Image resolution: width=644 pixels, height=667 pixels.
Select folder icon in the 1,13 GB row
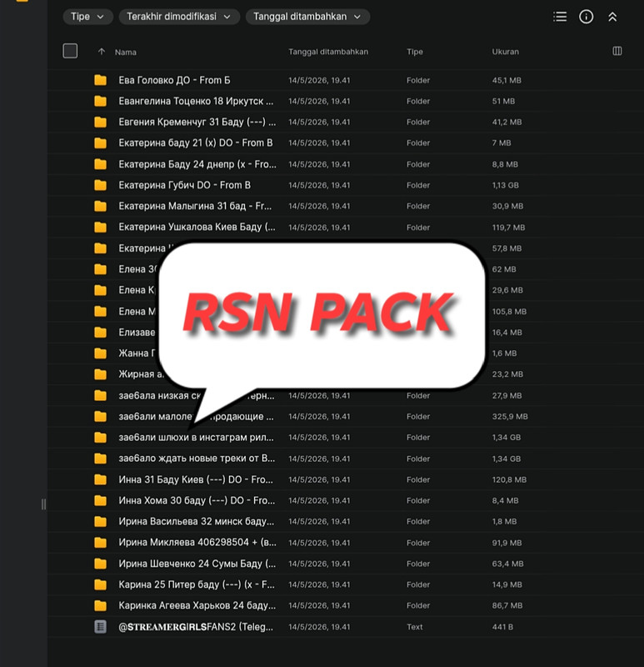tap(100, 185)
